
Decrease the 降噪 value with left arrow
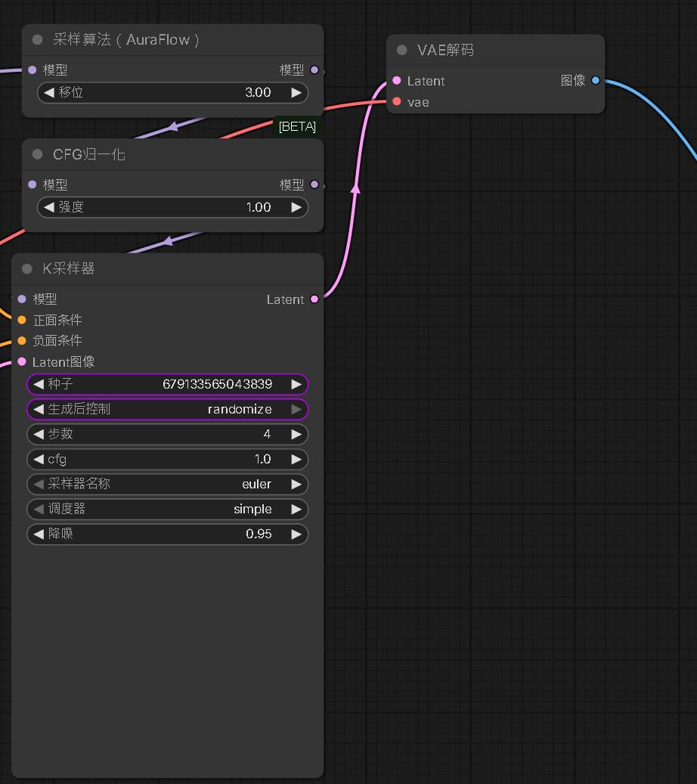click(x=39, y=534)
